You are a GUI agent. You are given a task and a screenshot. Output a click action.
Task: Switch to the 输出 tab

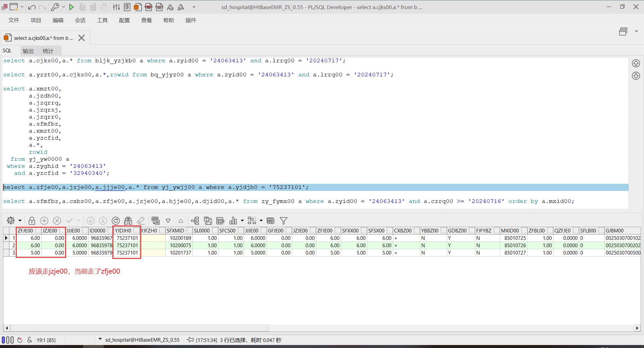click(x=28, y=51)
